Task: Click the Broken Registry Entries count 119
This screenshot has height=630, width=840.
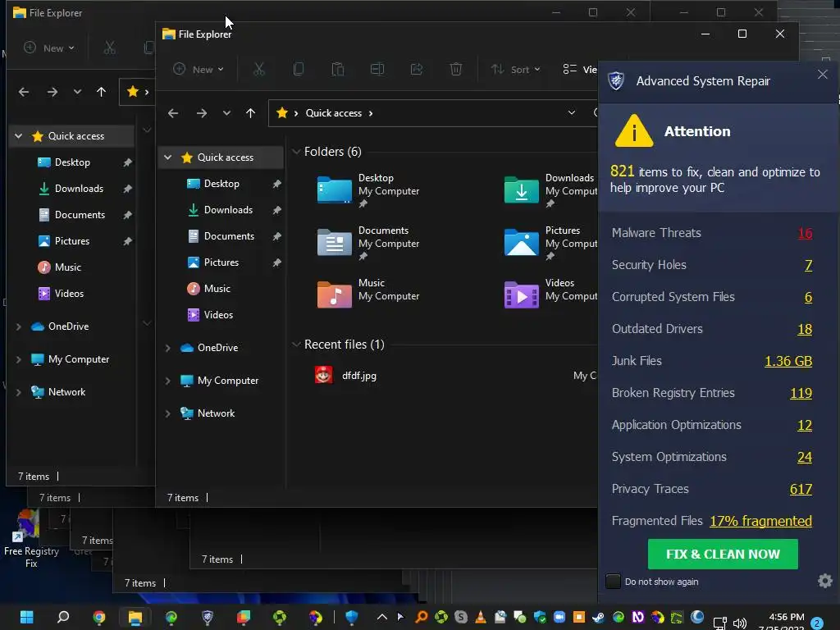Action: coord(801,393)
